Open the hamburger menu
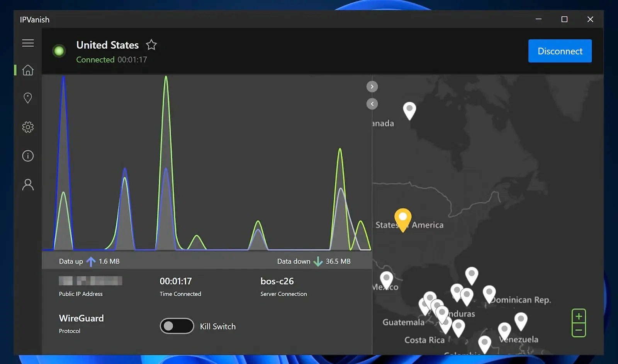 click(28, 43)
